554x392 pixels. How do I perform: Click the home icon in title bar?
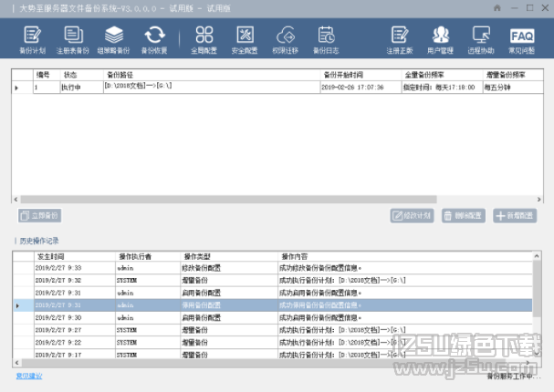coord(497,8)
